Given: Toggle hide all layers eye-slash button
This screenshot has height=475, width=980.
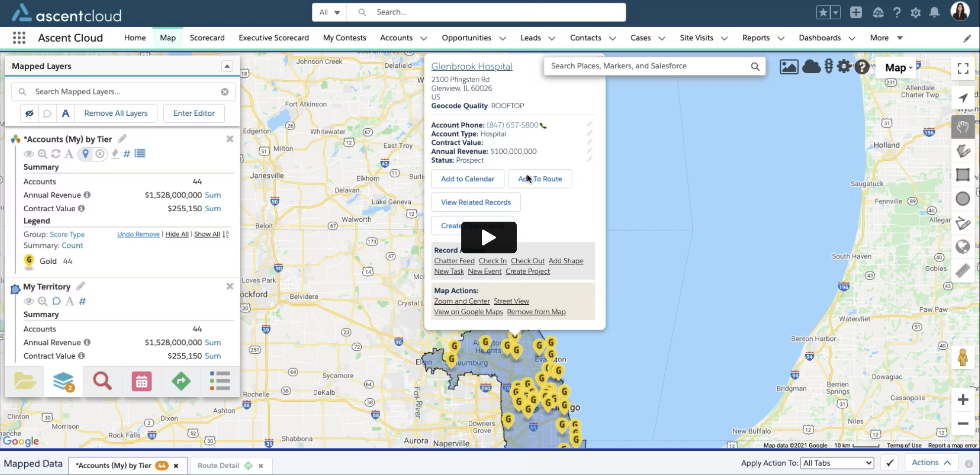Looking at the screenshot, I should pos(30,113).
